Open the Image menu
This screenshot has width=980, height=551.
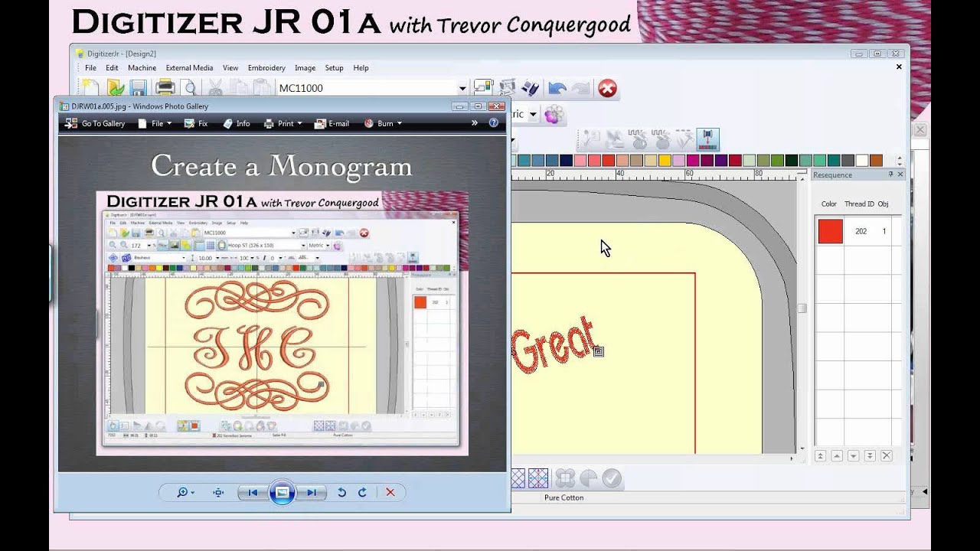pyautogui.click(x=305, y=68)
